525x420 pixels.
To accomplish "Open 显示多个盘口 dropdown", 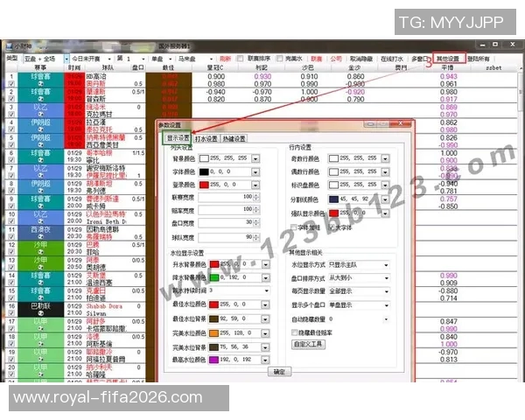I will 387,305.
